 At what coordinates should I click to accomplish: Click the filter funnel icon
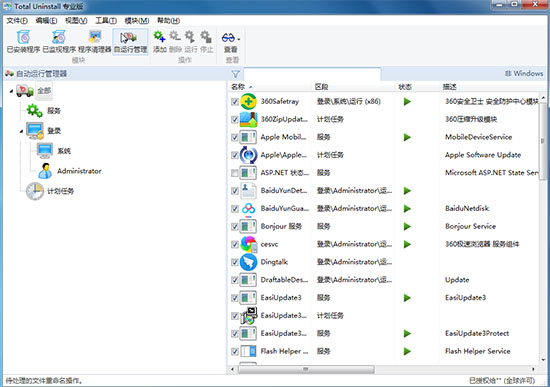coord(236,74)
